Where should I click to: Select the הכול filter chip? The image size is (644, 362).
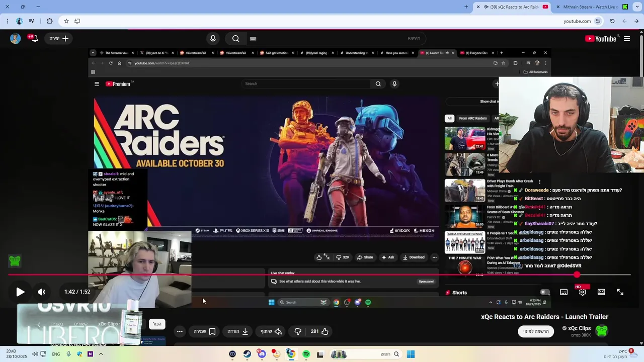157,324
